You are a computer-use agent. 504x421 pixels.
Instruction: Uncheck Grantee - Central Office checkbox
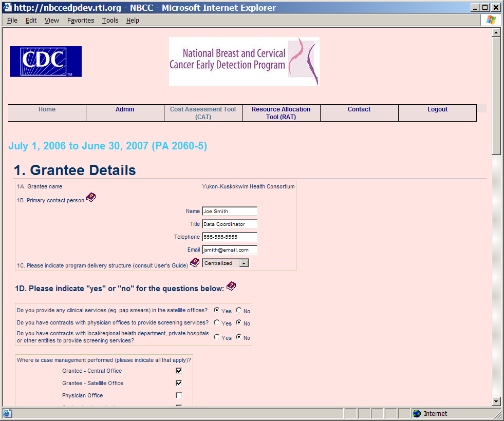tap(179, 371)
